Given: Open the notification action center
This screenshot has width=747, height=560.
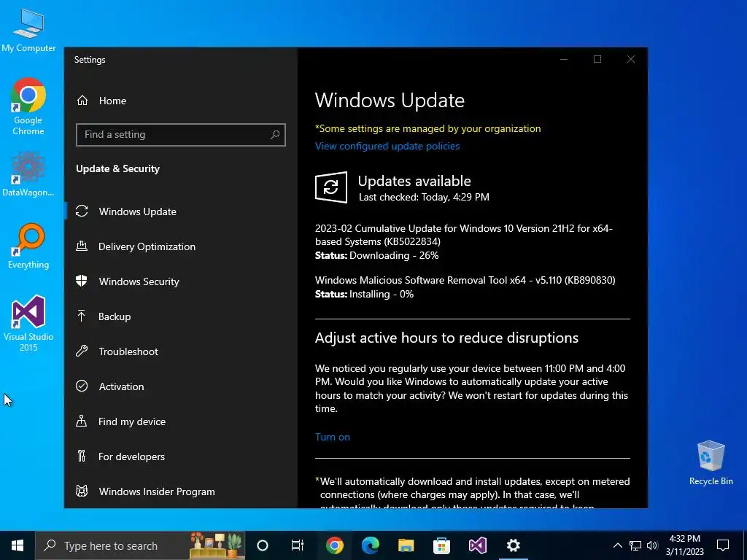Looking at the screenshot, I should click(x=723, y=545).
